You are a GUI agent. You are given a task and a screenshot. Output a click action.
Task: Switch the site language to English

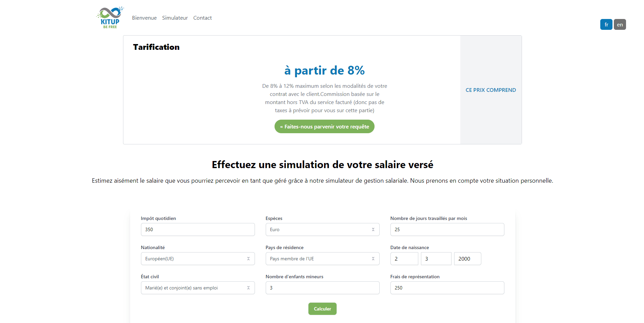tap(620, 24)
